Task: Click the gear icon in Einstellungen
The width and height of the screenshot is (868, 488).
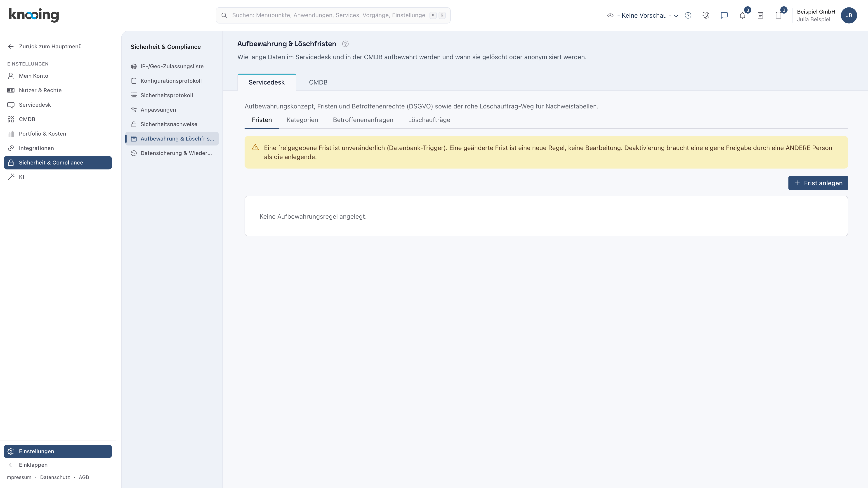Action: click(x=11, y=451)
